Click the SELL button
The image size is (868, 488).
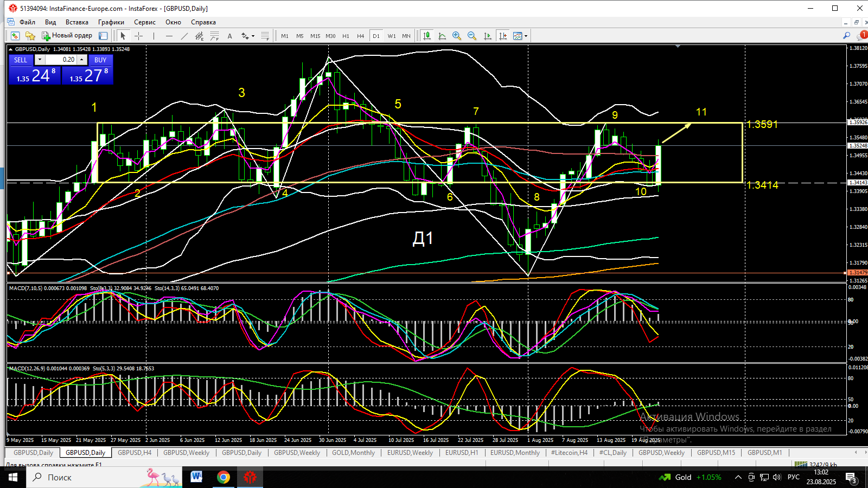(x=21, y=60)
